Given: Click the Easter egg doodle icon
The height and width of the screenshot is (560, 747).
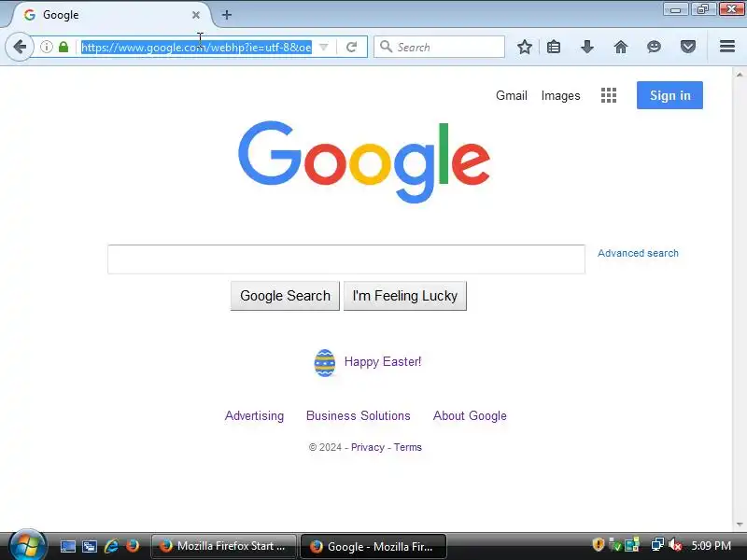Looking at the screenshot, I should tap(324, 363).
